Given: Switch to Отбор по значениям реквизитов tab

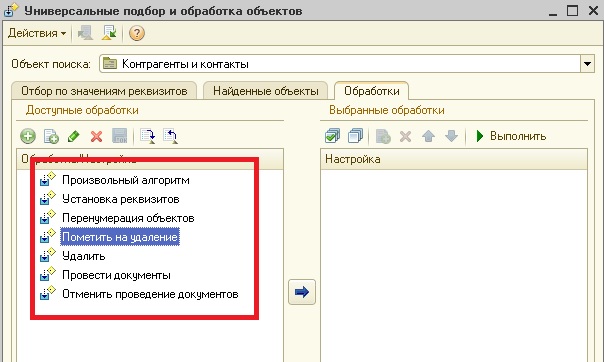Looking at the screenshot, I should (x=104, y=91).
